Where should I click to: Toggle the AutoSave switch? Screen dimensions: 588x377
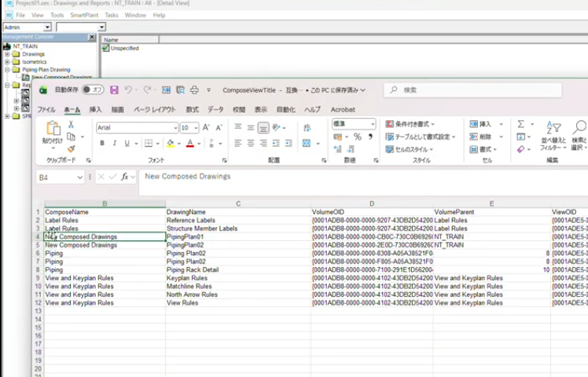point(92,90)
